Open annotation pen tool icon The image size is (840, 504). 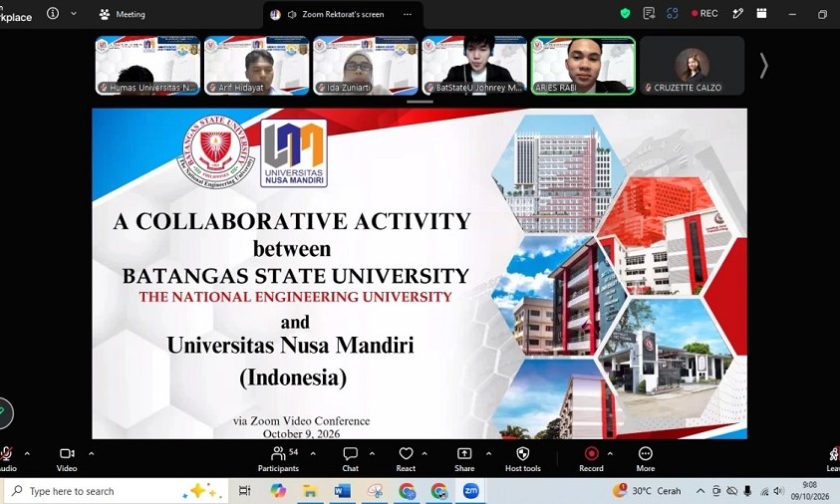pos(737,13)
